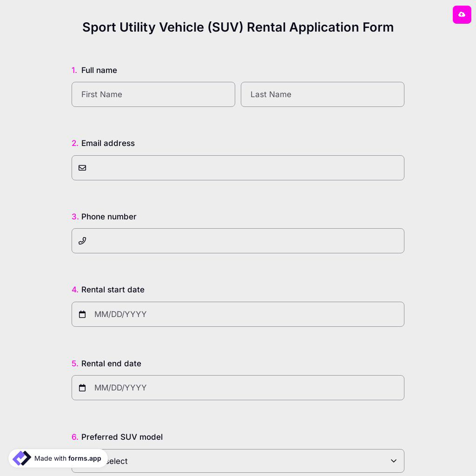Click the MM/DD/YYYY field under rental end date
This screenshot has height=476, width=476.
(238, 387)
